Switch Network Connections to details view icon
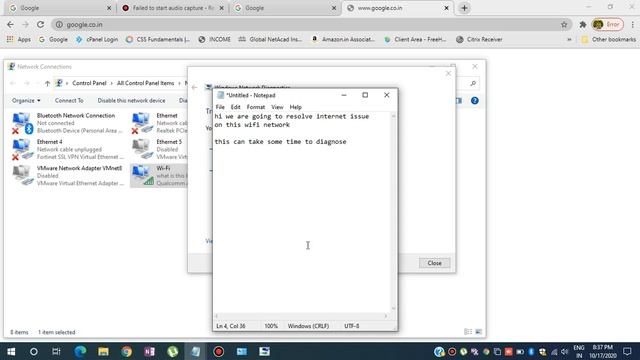Image resolution: width=640 pixels, height=360 pixels. (x=468, y=332)
